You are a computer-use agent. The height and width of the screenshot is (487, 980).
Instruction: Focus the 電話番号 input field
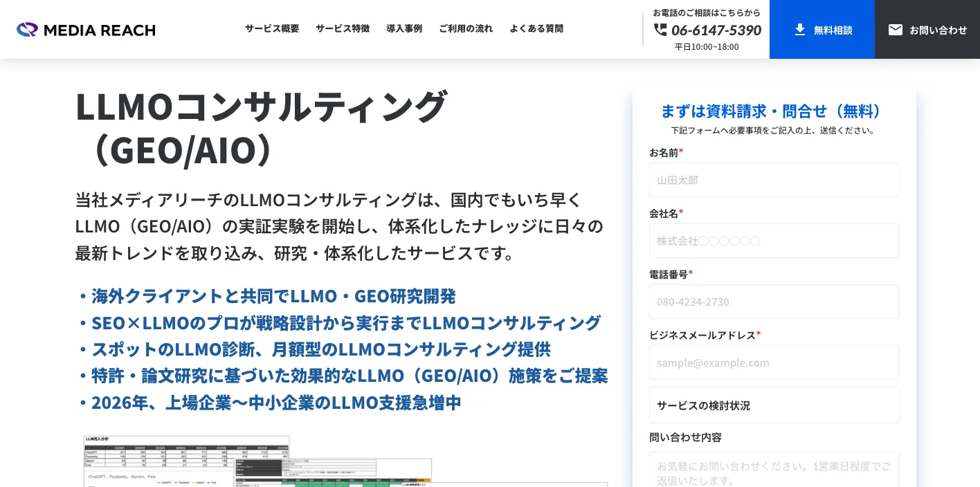pyautogui.click(x=774, y=302)
